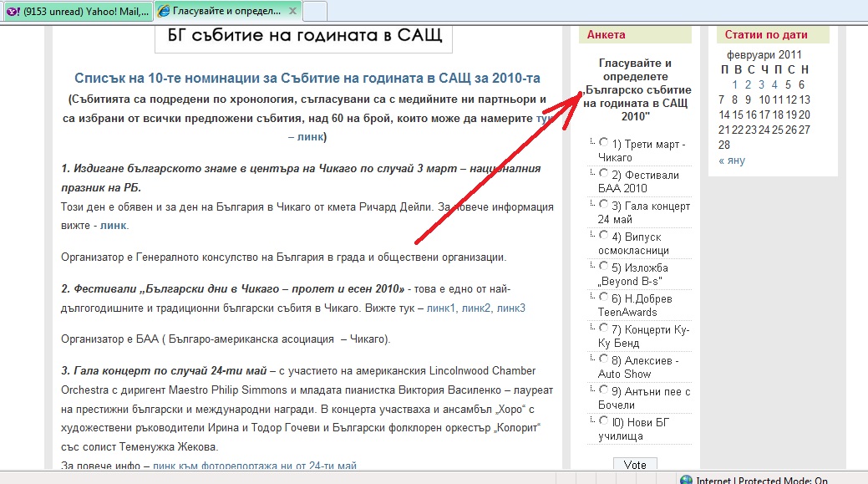The image size is (868, 484).
Task: Choose radio option 8) Алексиев - Auto Show
Action: [x=604, y=359]
